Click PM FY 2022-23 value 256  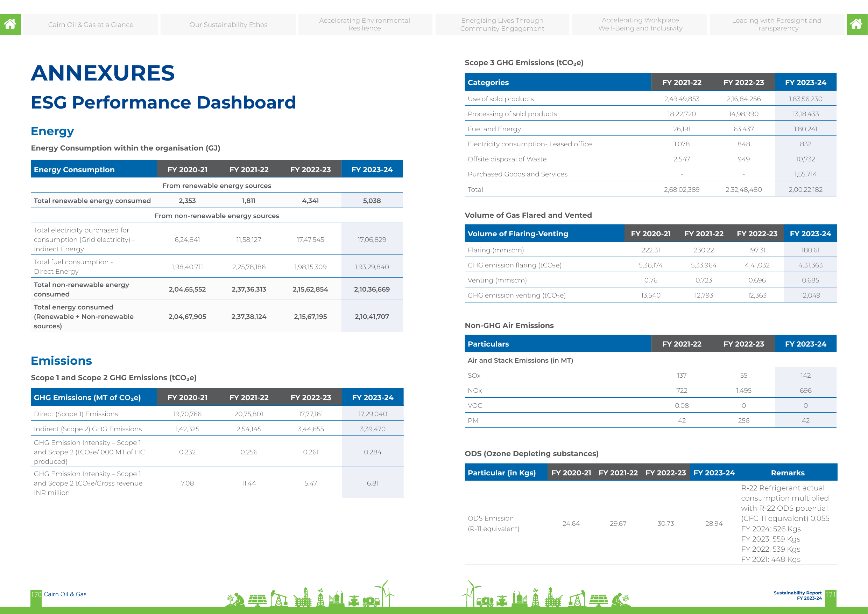point(743,421)
